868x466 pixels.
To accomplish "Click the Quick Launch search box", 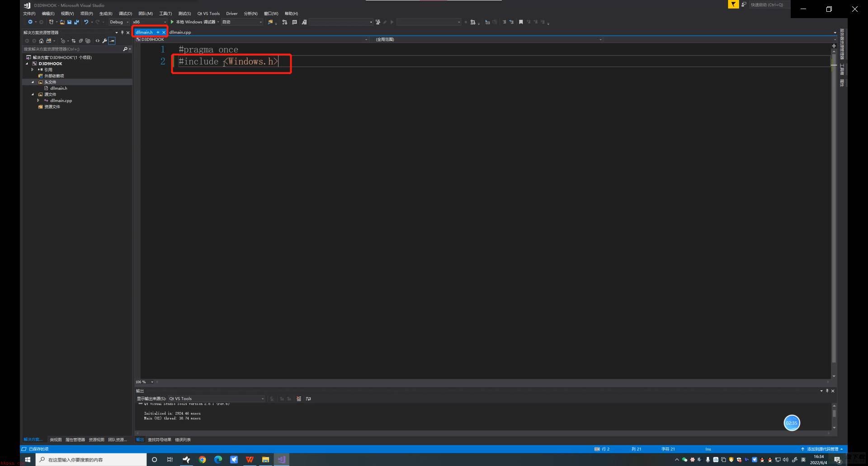I will (769, 5).
